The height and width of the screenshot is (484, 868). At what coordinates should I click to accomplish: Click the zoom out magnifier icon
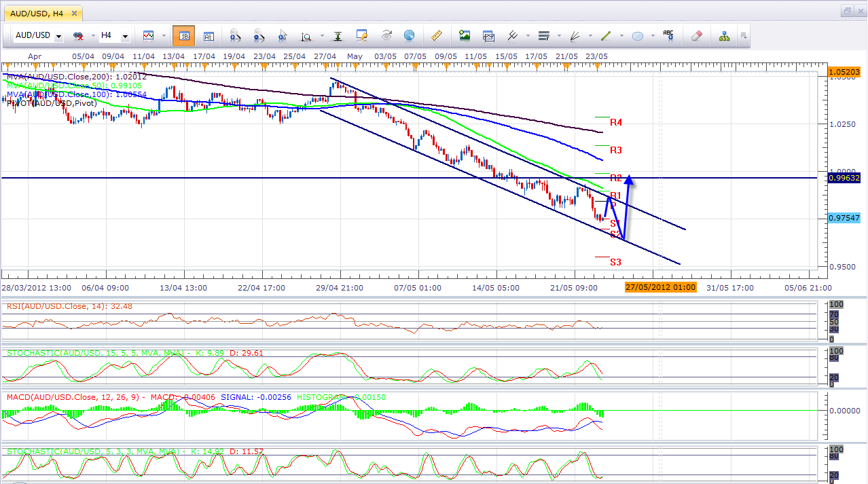point(259,35)
